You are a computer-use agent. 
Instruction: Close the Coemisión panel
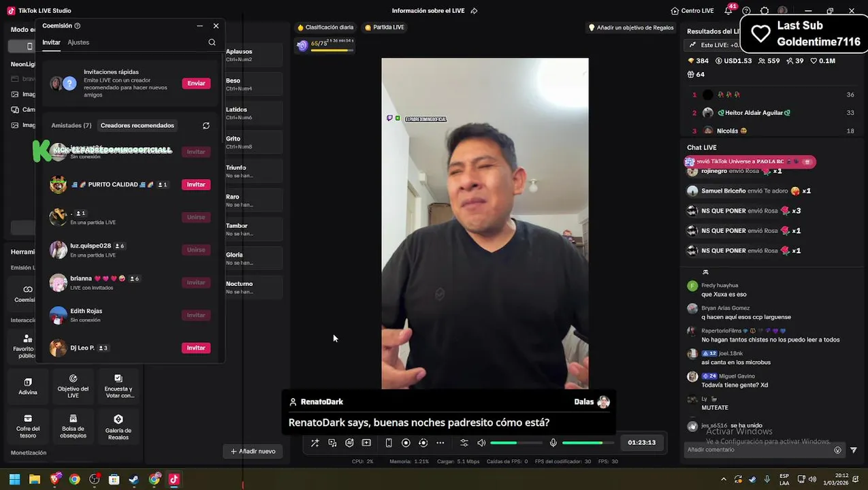(216, 26)
